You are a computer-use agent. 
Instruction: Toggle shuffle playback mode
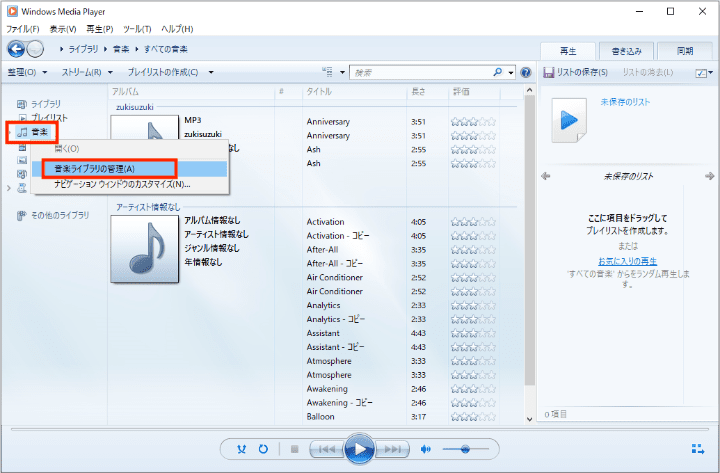coord(242,449)
